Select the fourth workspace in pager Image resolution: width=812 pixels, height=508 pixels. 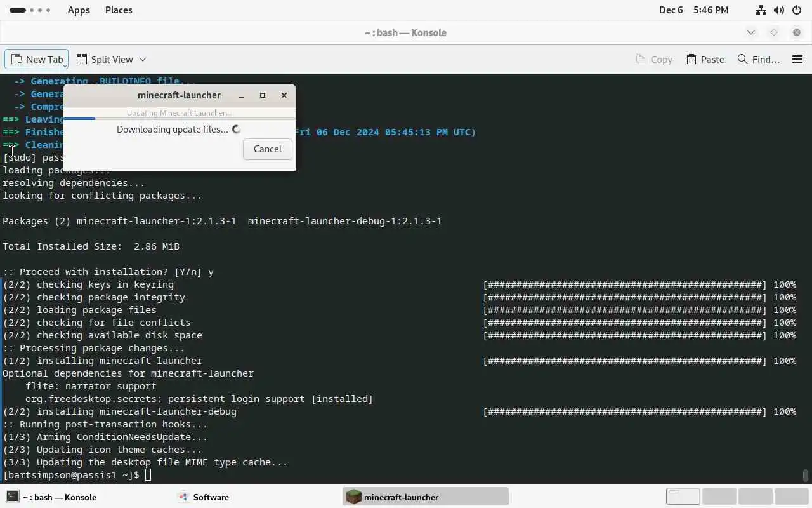(x=791, y=497)
